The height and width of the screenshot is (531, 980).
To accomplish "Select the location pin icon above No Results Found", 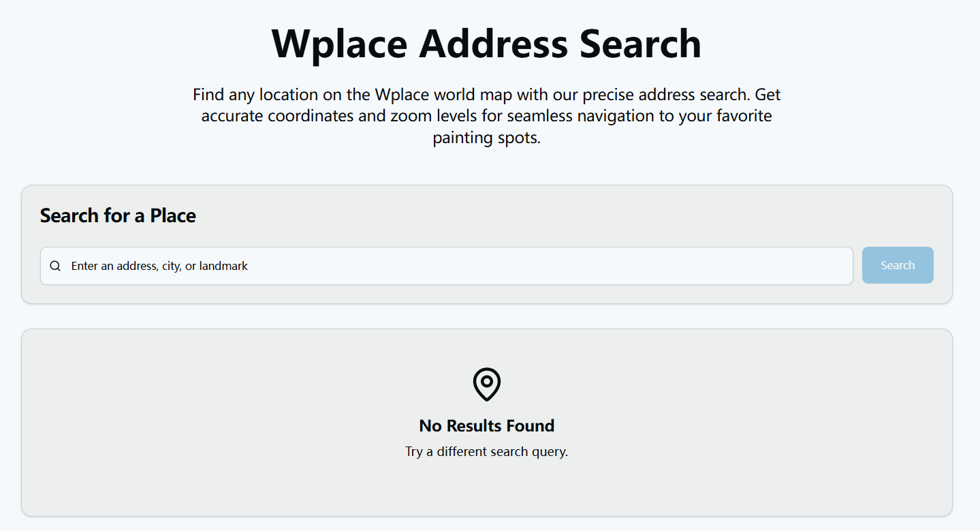I will (486, 384).
